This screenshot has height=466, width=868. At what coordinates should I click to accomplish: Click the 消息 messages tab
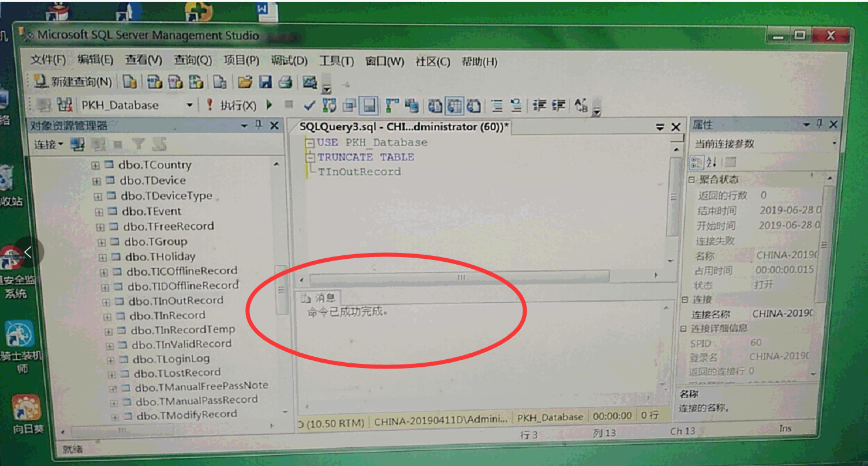(x=317, y=298)
